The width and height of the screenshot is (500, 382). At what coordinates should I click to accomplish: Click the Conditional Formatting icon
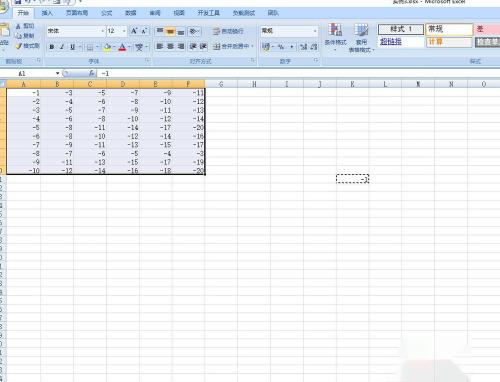click(x=336, y=31)
